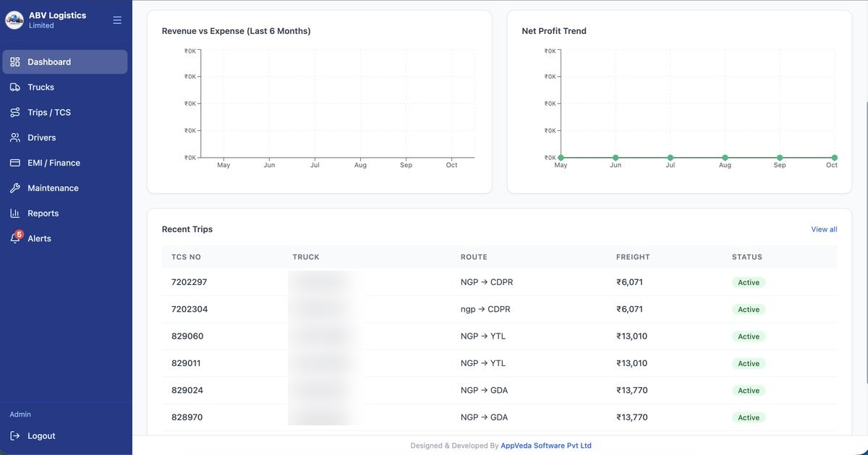Navigate to EMI / Finance
The image size is (868, 455).
click(65, 163)
